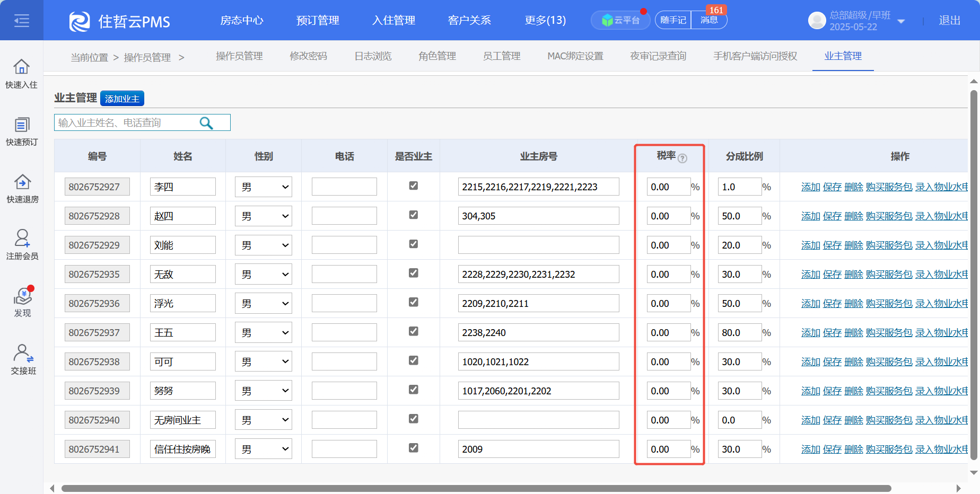Image resolution: width=980 pixels, height=494 pixels.
Task: Open the 更多(13) menu
Action: click(545, 20)
